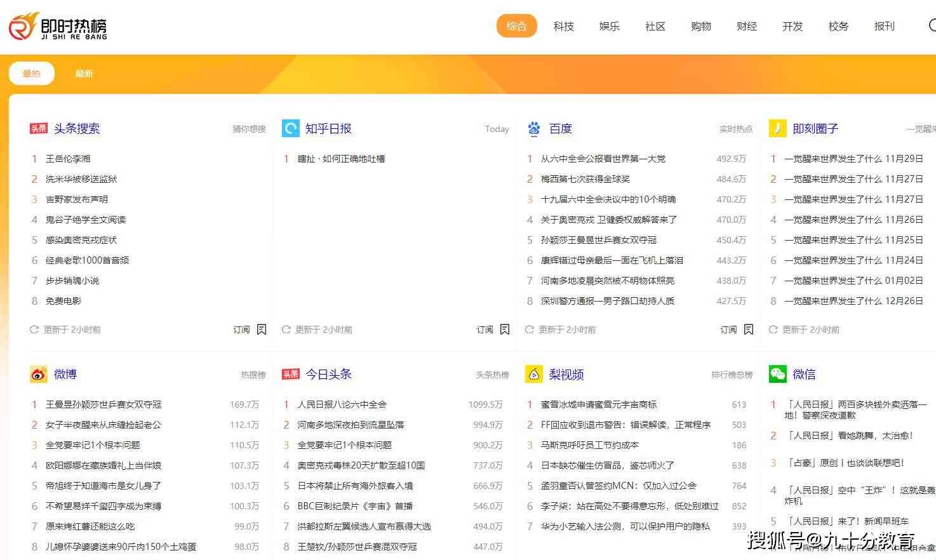936x560 pixels.
Task: Open headline 梅西第七次获得金球奖
Action: [x=585, y=179]
